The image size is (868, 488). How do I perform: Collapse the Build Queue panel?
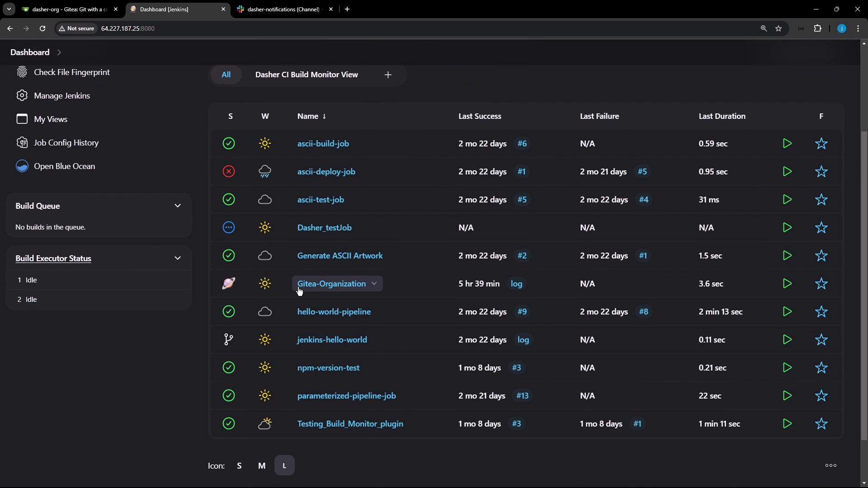pyautogui.click(x=178, y=206)
